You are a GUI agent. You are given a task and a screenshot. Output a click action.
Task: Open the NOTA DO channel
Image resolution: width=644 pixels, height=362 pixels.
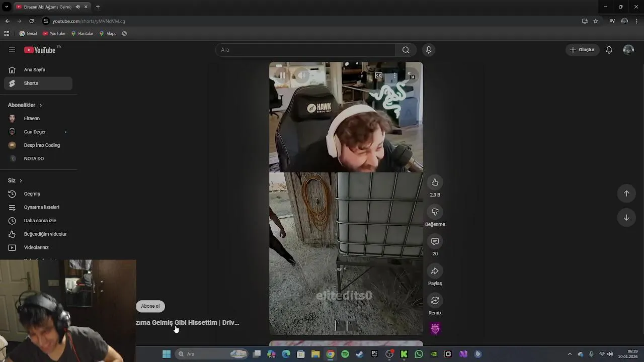click(x=38, y=159)
